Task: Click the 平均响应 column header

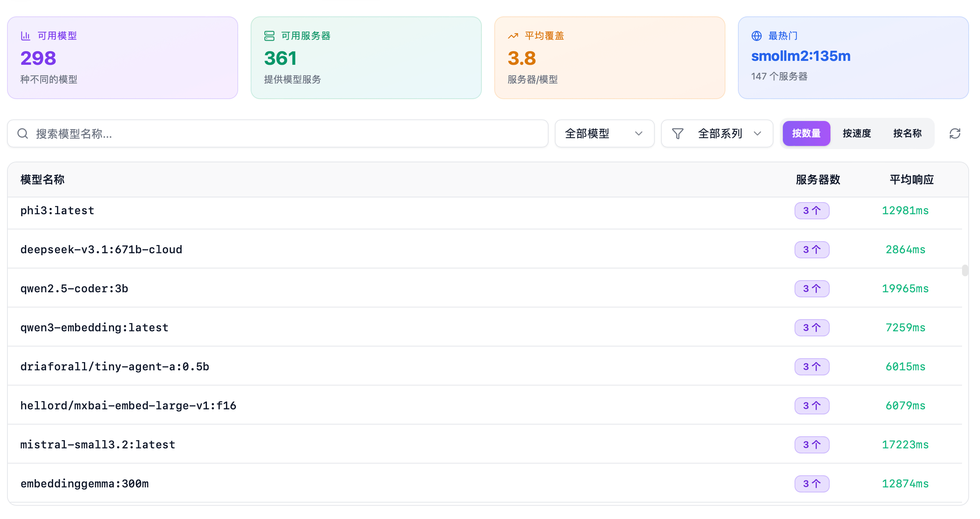Action: 911,180
